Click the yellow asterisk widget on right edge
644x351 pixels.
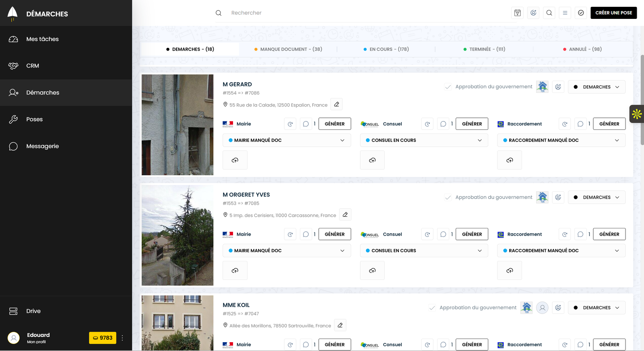[637, 114]
